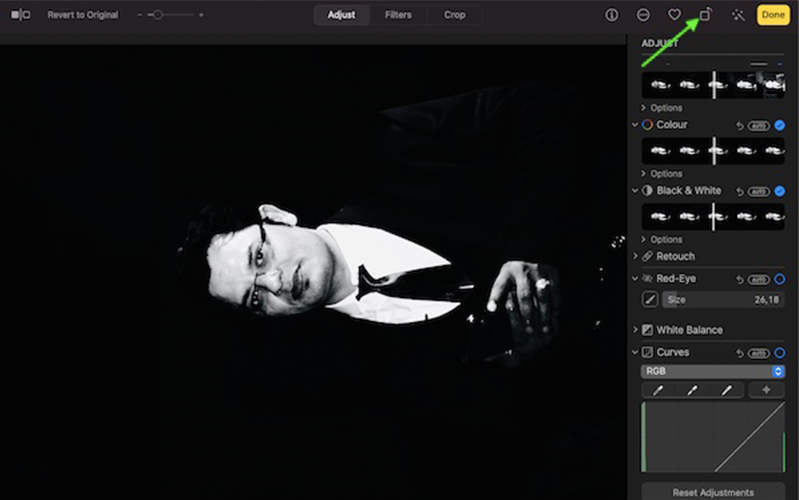Click the Rotate icon in toolbar

pyautogui.click(x=705, y=15)
